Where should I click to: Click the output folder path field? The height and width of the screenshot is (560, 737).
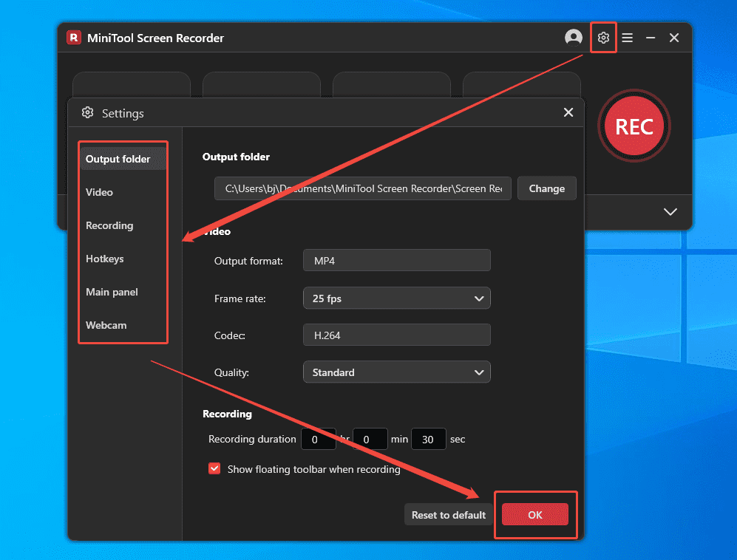click(363, 188)
